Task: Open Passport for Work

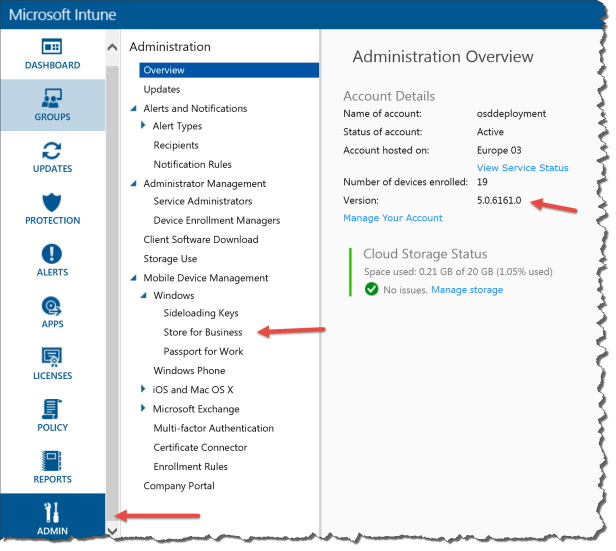Action: pos(203,351)
